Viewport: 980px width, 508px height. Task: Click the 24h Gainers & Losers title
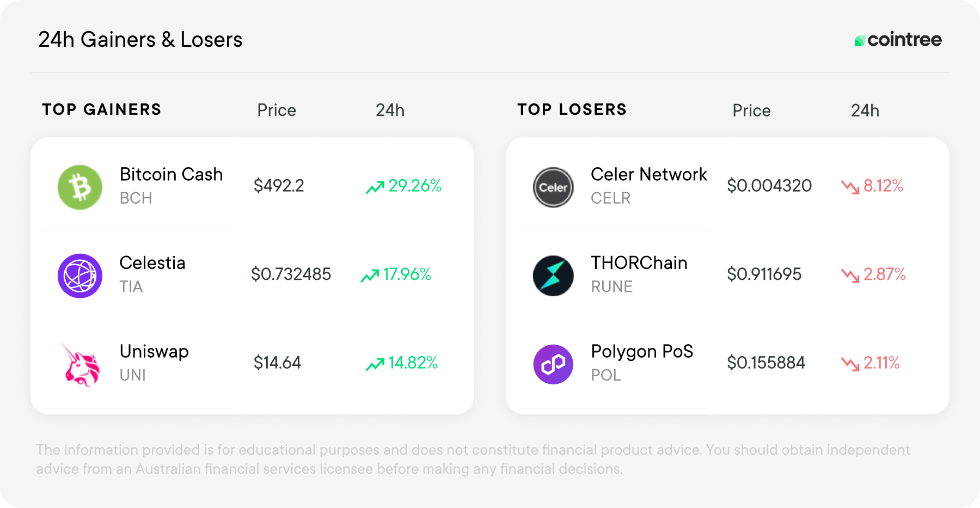click(140, 40)
